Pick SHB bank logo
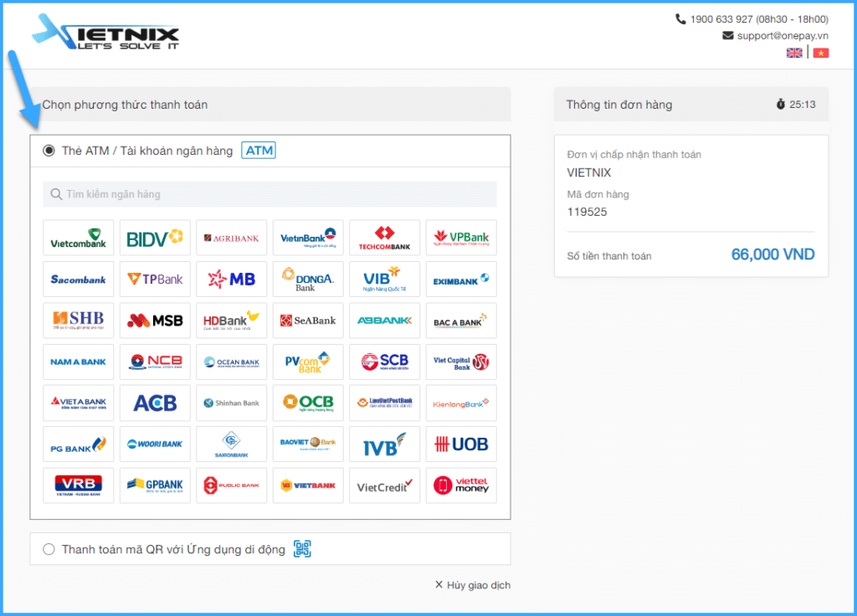 tap(78, 321)
